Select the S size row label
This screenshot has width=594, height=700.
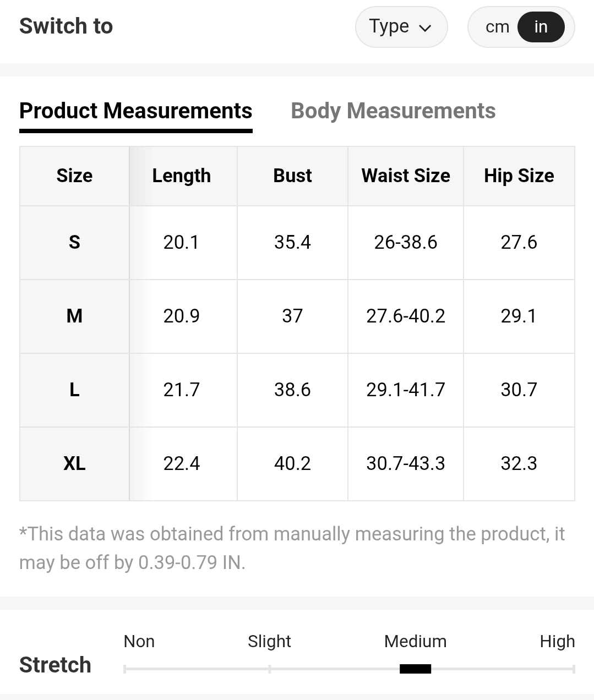tap(74, 242)
